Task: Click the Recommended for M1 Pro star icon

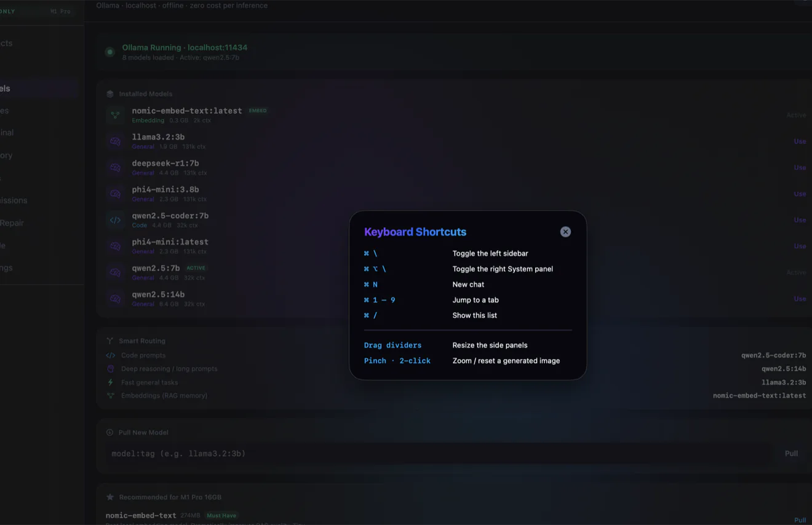Action: click(x=110, y=497)
